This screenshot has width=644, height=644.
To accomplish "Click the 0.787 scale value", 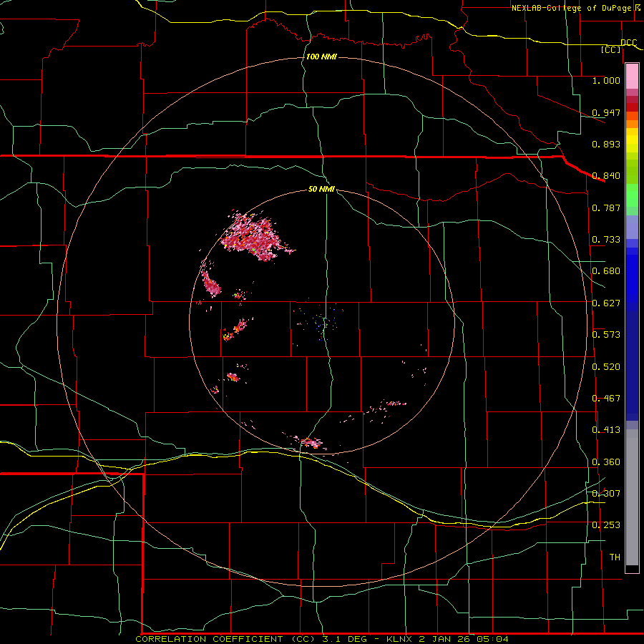I will point(606,208).
